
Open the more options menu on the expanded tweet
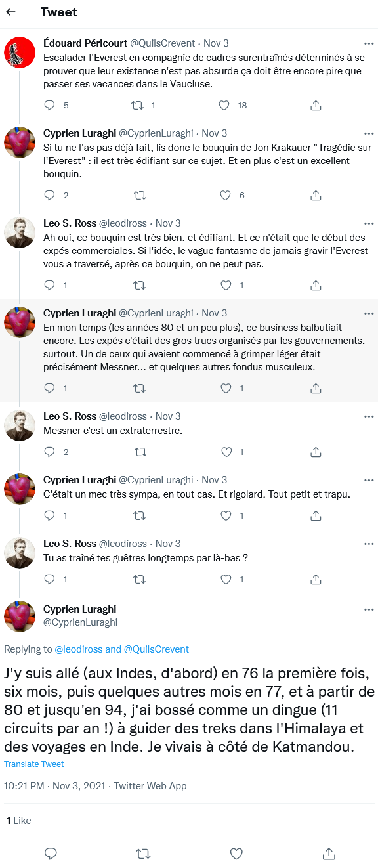coord(368,609)
